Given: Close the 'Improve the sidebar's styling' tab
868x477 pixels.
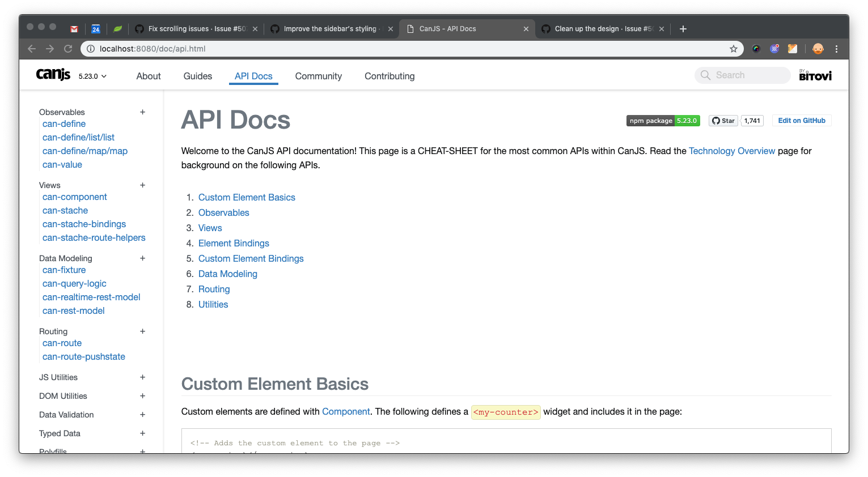Looking at the screenshot, I should click(x=391, y=29).
